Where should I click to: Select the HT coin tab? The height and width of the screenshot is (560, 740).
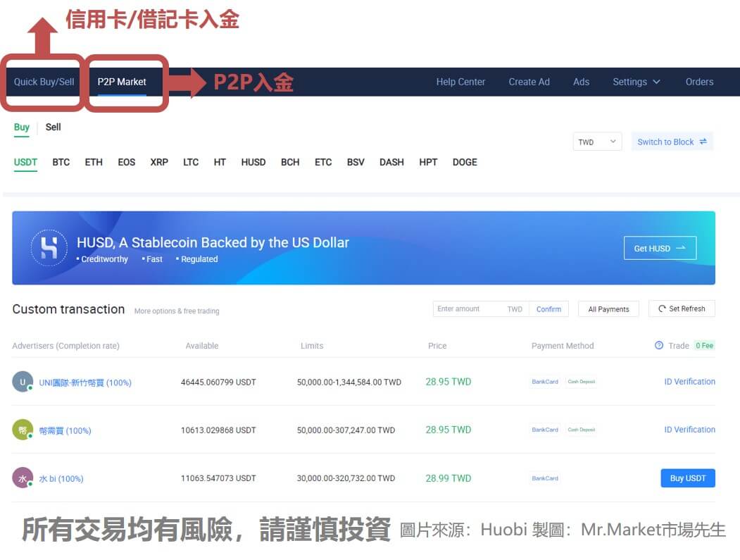(220, 163)
